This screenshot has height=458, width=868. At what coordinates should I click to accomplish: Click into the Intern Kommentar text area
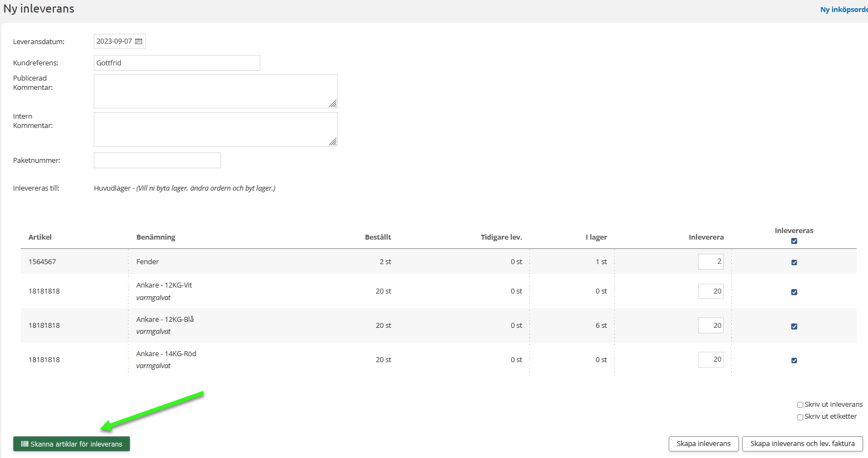pyautogui.click(x=215, y=129)
